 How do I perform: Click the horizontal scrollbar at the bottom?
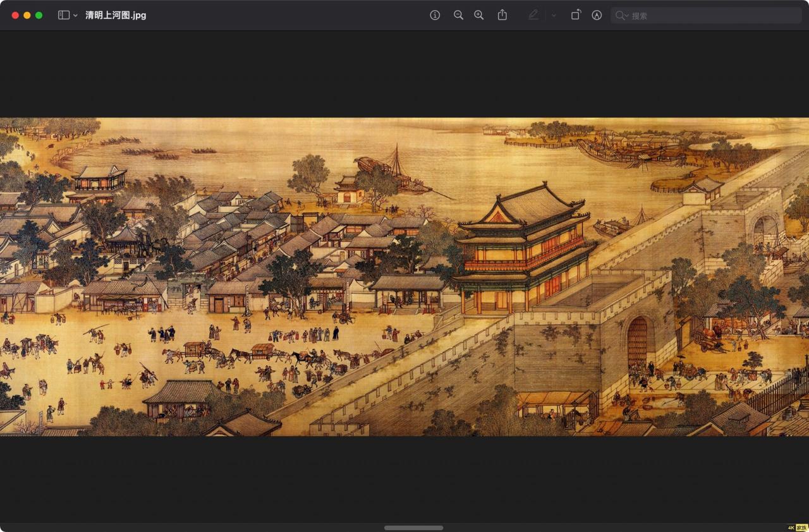(x=414, y=528)
